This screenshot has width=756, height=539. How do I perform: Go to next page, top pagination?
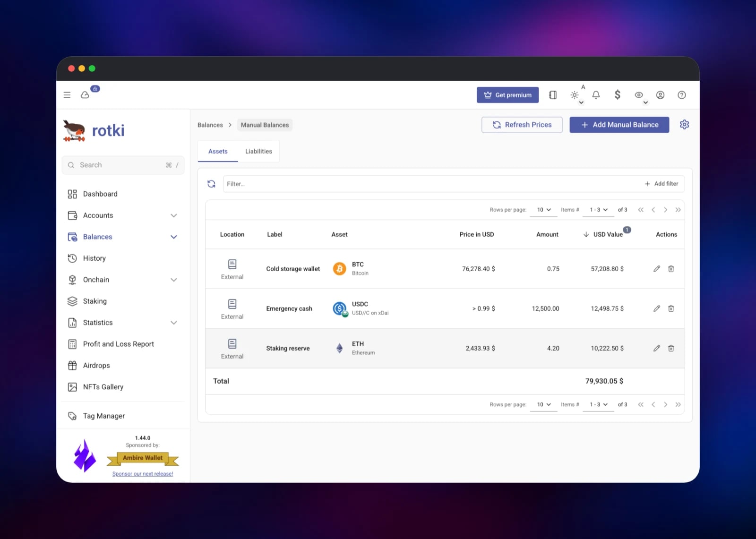click(666, 210)
